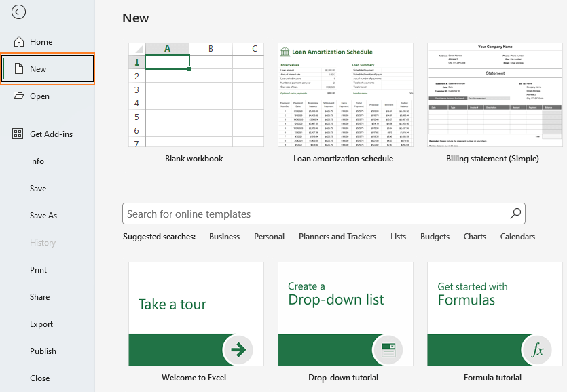Click the Get Add-ins grid icon
Viewport: 567px width, 392px height.
18,134
